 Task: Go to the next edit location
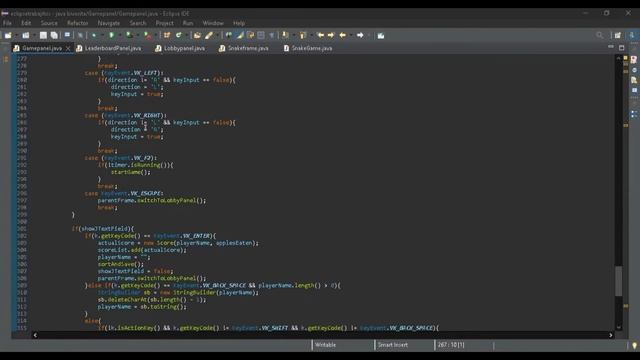[331, 36]
